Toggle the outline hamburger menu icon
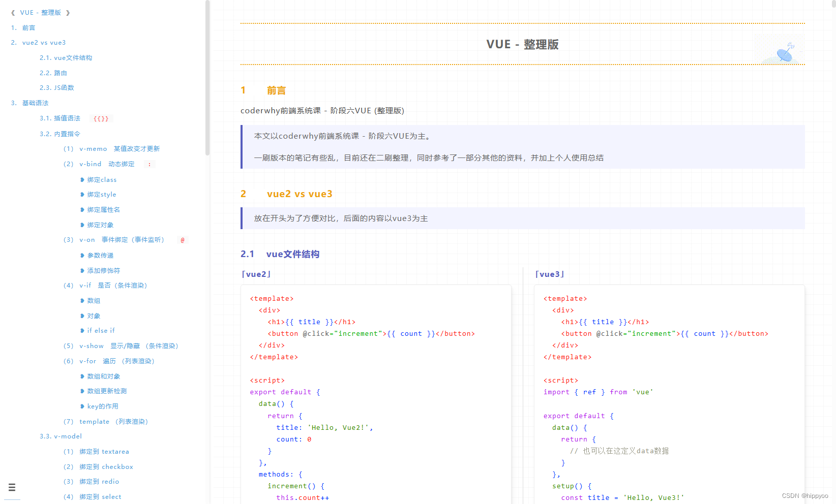Image resolution: width=836 pixels, height=504 pixels. [x=12, y=487]
